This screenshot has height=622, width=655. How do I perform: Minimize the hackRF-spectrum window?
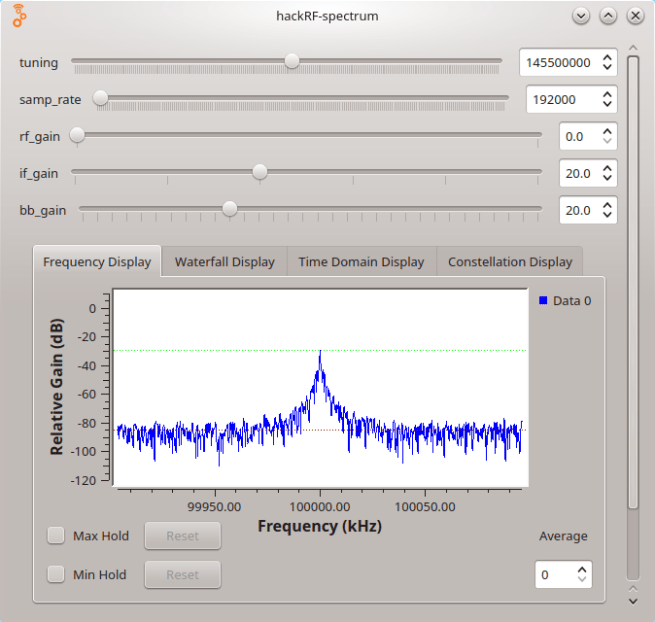[581, 16]
